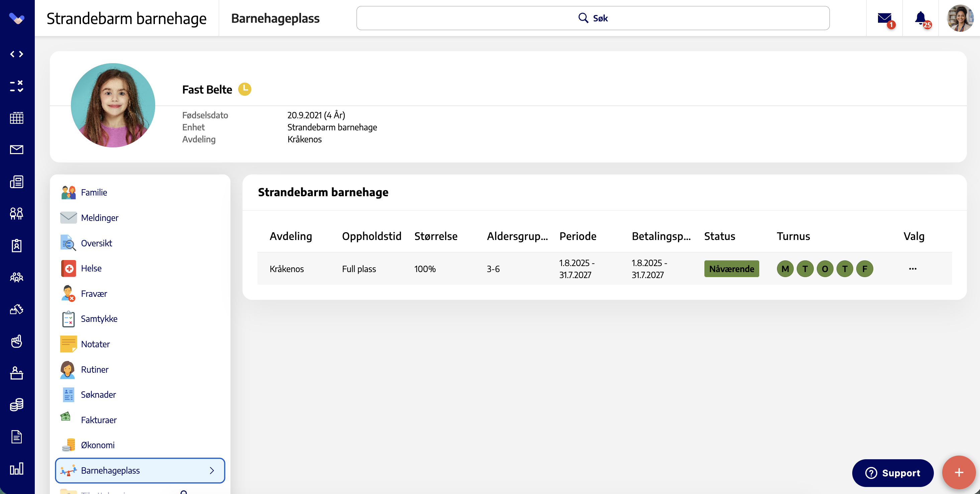Screen dimensions: 980x494
Task: Click the Aldersgrup... column header
Action: point(517,236)
